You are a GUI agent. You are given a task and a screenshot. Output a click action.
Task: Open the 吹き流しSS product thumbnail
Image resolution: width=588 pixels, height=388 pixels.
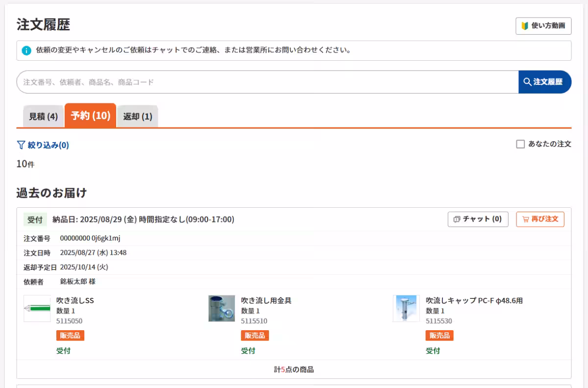(37, 308)
